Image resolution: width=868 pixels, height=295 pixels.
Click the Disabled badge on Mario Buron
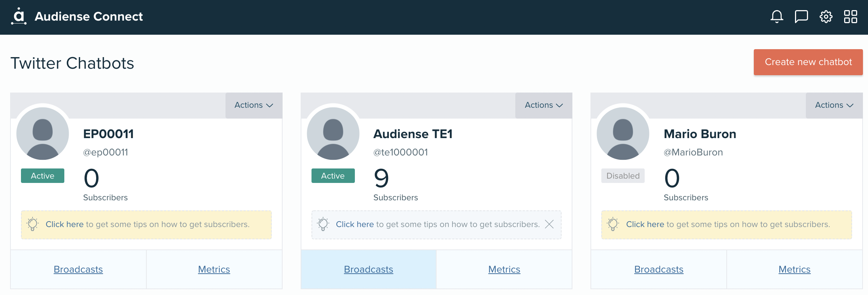[623, 176]
